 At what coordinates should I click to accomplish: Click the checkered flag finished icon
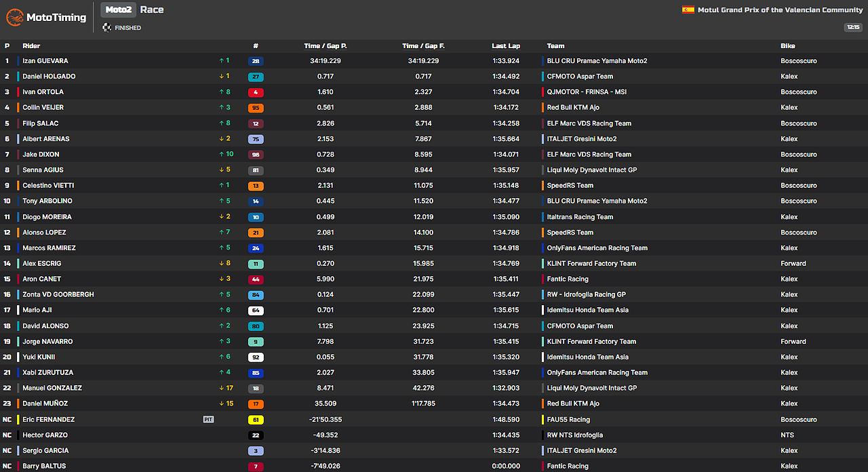point(106,28)
